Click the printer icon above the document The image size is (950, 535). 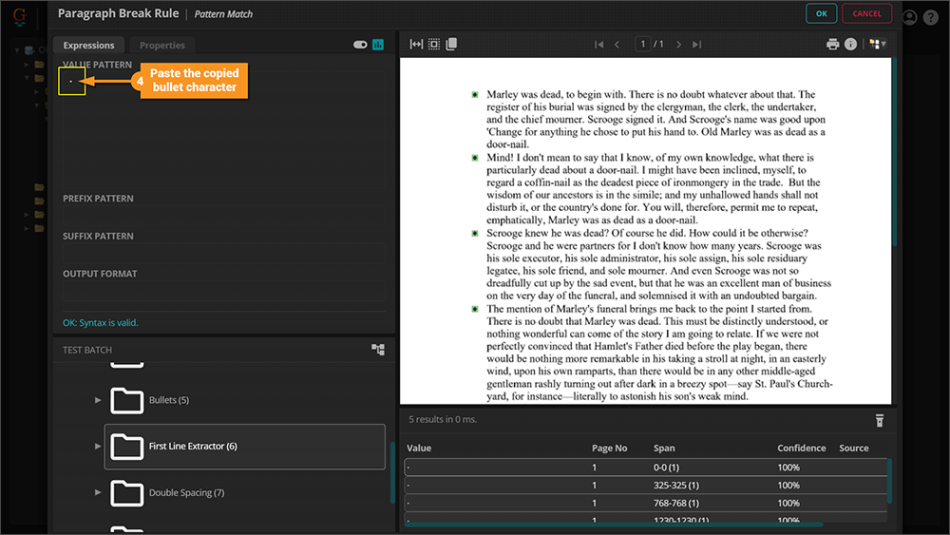pos(832,44)
